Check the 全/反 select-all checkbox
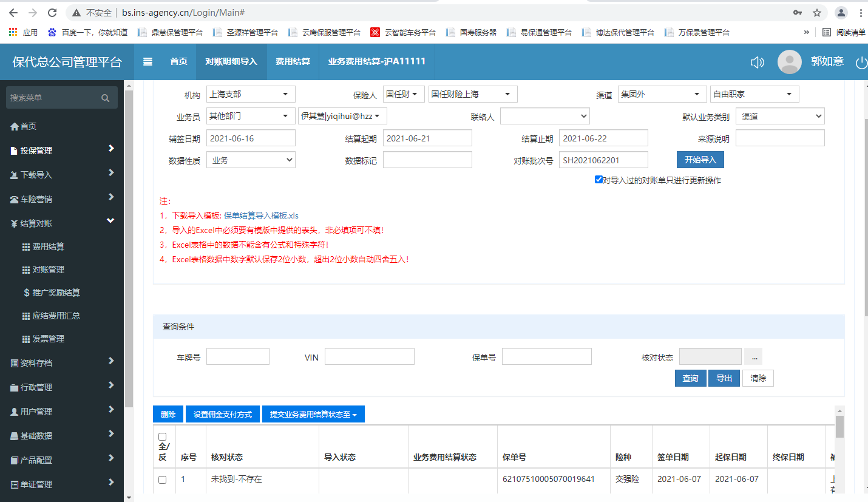Screen dimensions: 868x502 pos(162,436)
